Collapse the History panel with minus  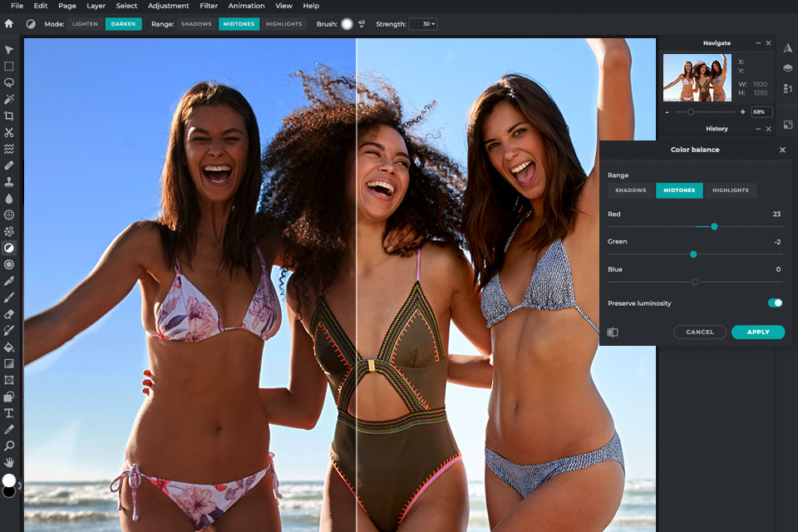pos(758,129)
